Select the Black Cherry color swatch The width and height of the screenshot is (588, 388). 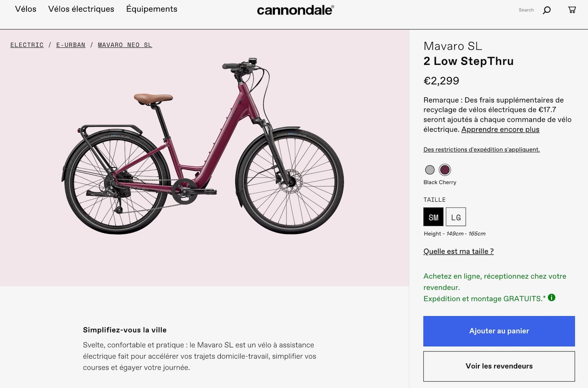pos(445,170)
